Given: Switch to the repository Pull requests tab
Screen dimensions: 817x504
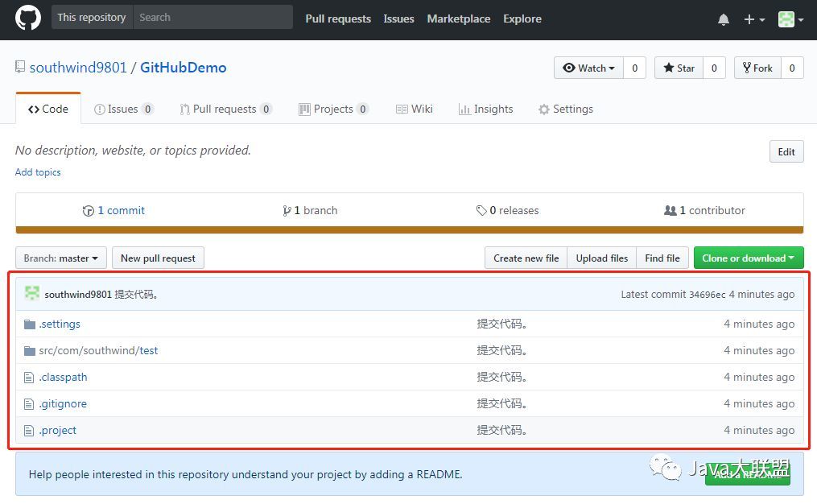Looking at the screenshot, I should [225, 109].
